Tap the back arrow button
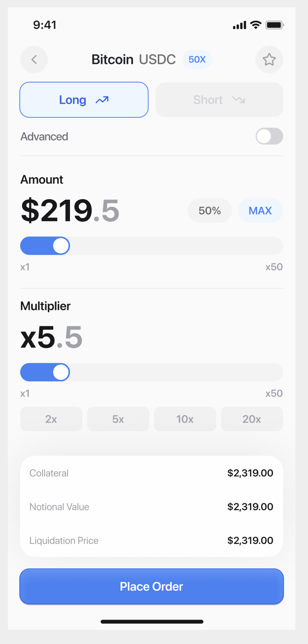The image size is (308, 644). click(34, 59)
